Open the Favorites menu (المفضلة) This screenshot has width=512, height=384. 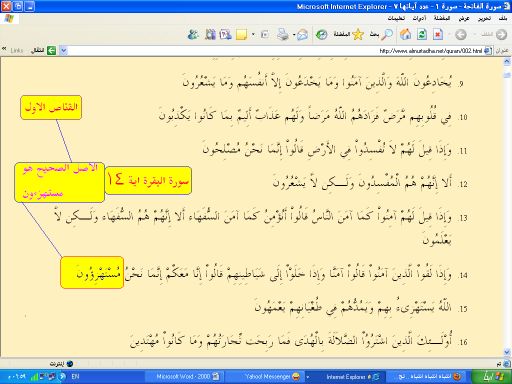coord(442,18)
